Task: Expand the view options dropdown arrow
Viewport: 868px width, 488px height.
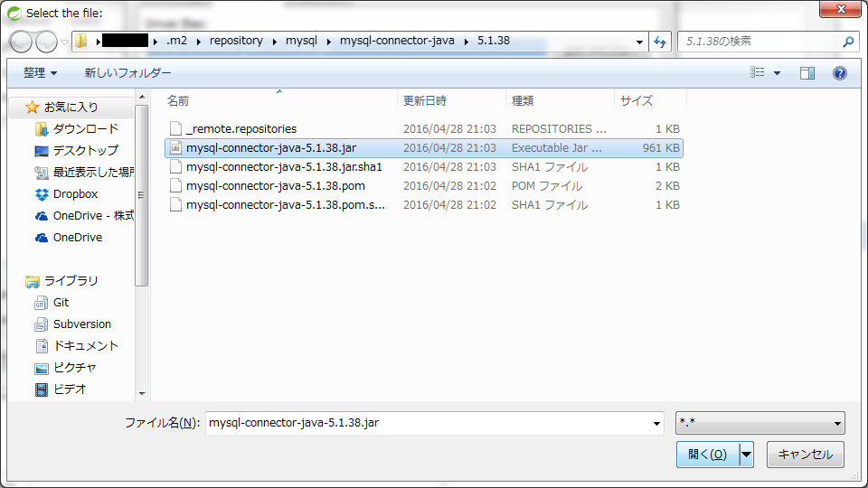Action: [x=777, y=73]
